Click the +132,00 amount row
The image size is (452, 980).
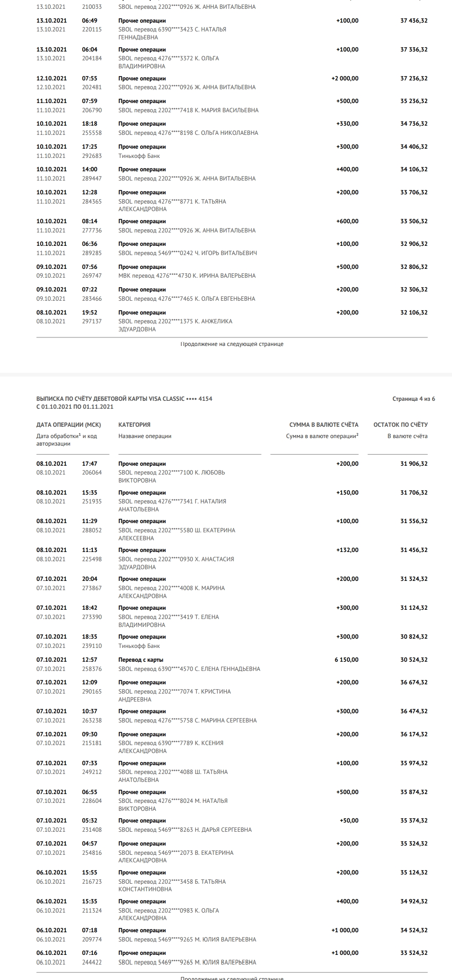click(232, 559)
